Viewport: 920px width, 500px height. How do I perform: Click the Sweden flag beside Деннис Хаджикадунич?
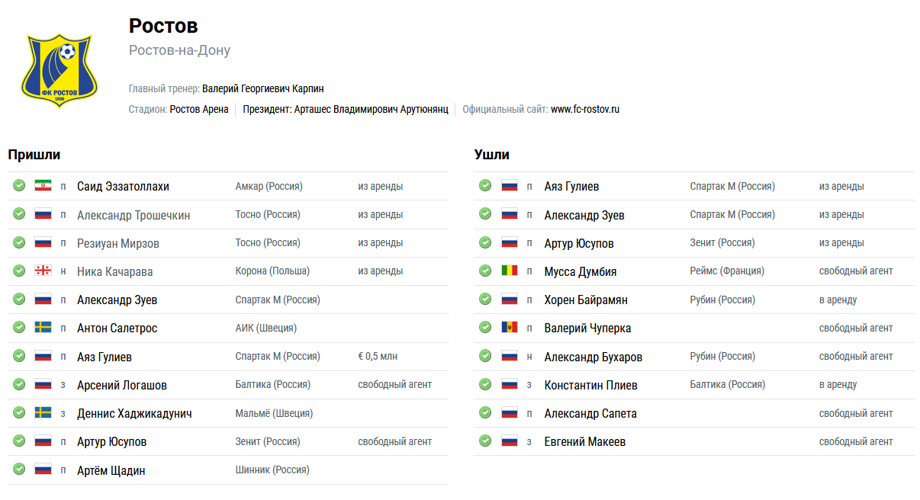point(43,413)
